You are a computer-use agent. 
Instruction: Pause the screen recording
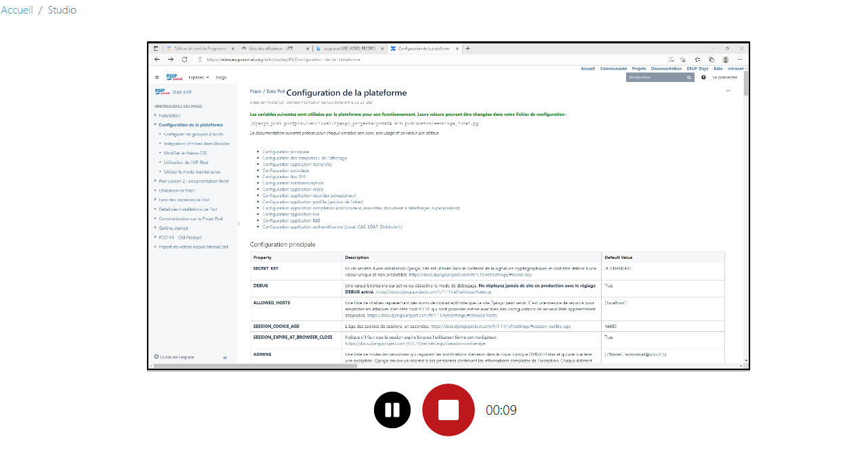click(x=392, y=410)
